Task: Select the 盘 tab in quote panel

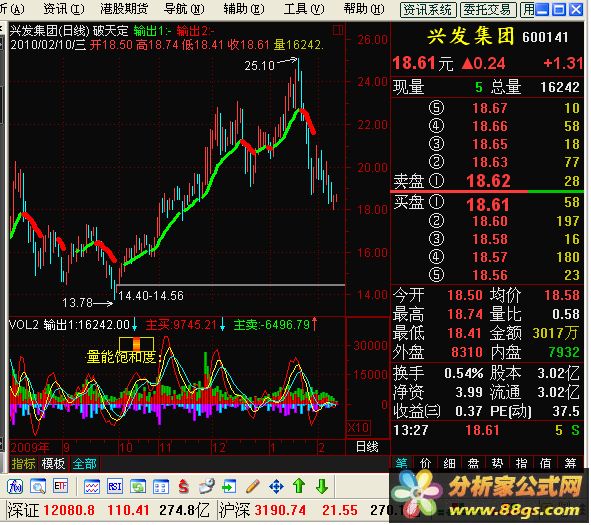Action: click(x=474, y=464)
